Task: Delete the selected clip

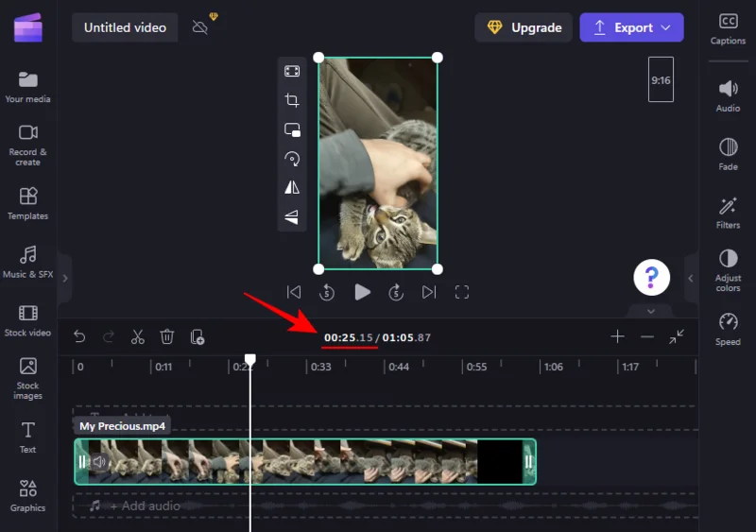Action: (167, 336)
